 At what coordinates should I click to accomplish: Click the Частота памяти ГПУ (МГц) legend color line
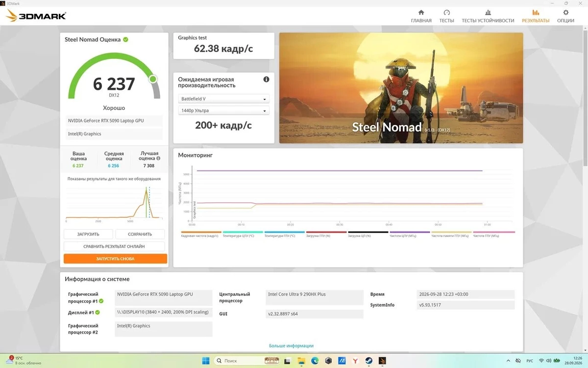click(x=451, y=232)
